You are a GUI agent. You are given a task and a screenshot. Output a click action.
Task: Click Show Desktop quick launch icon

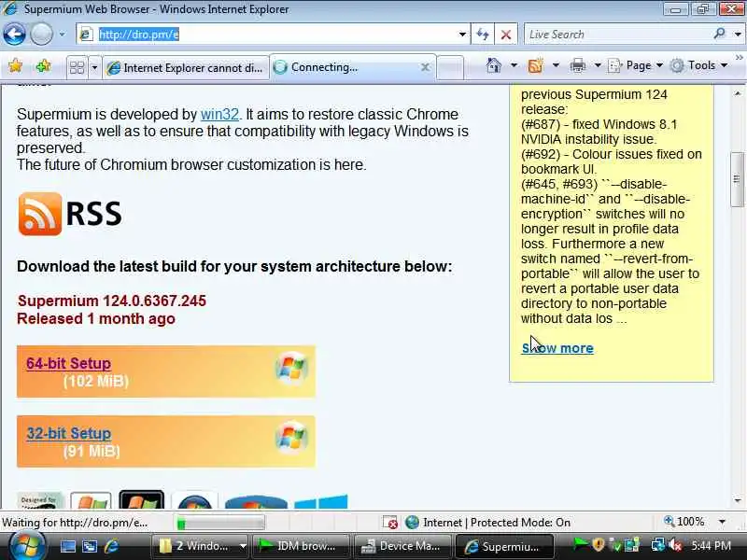pyautogui.click(x=67, y=546)
